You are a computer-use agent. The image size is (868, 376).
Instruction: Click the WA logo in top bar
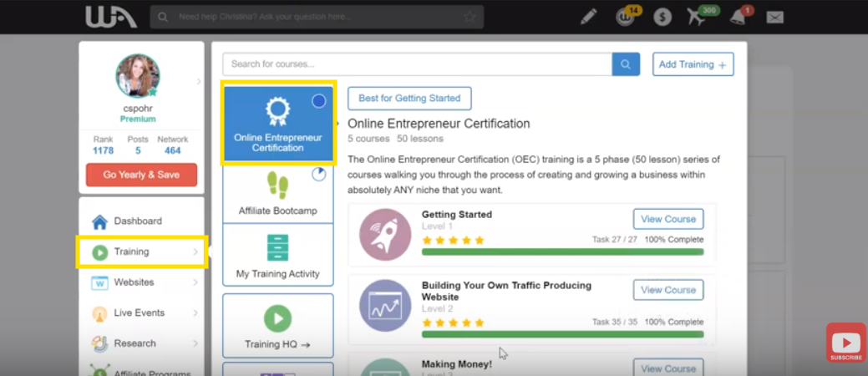[x=111, y=17]
